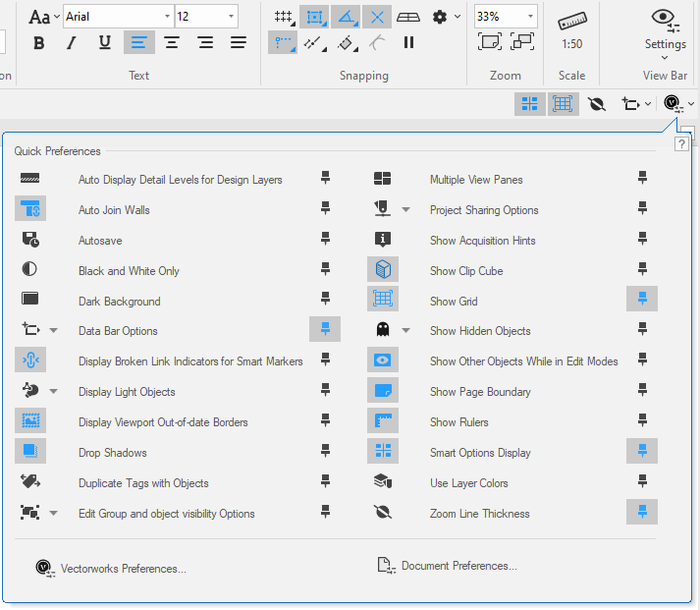Click the Autosave icon
The width and height of the screenshot is (700, 610).
click(30, 240)
